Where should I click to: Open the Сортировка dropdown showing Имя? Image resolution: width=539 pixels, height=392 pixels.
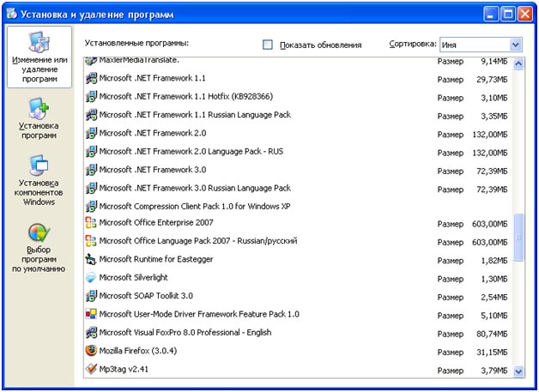point(481,45)
